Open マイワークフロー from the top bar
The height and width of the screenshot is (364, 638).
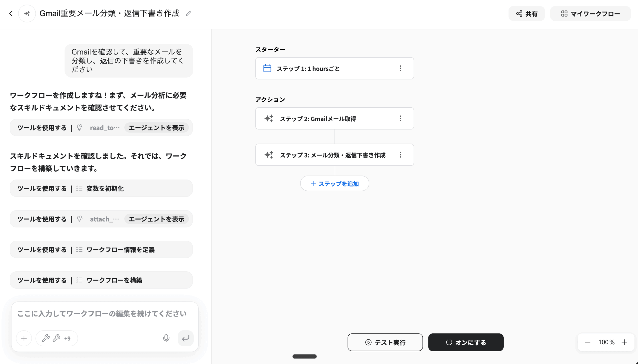(590, 13)
